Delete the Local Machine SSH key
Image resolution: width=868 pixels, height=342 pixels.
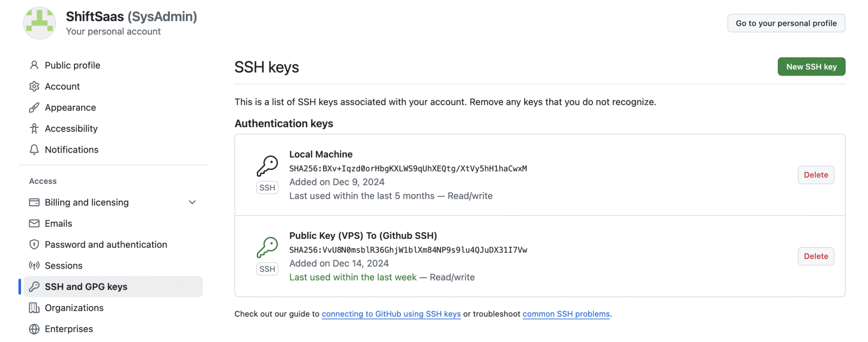coord(815,175)
